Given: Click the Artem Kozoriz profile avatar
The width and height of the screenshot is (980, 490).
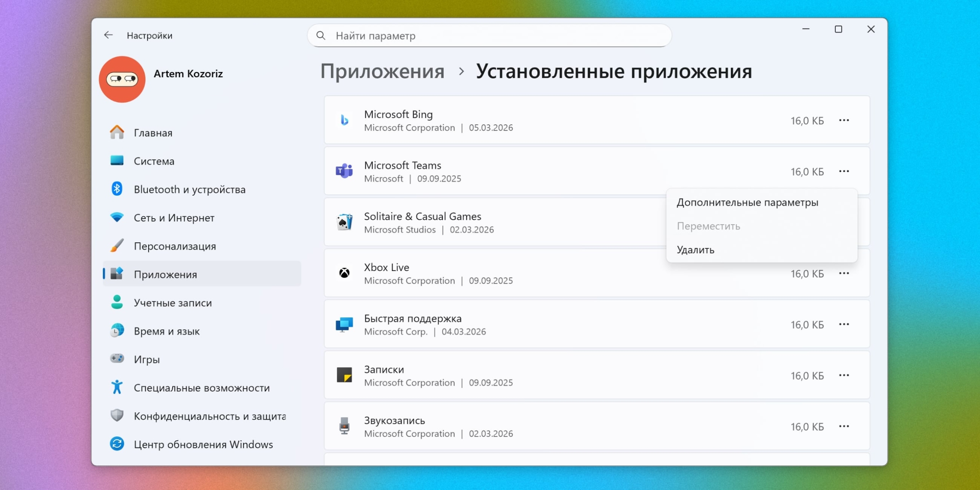Looking at the screenshot, I should [122, 78].
